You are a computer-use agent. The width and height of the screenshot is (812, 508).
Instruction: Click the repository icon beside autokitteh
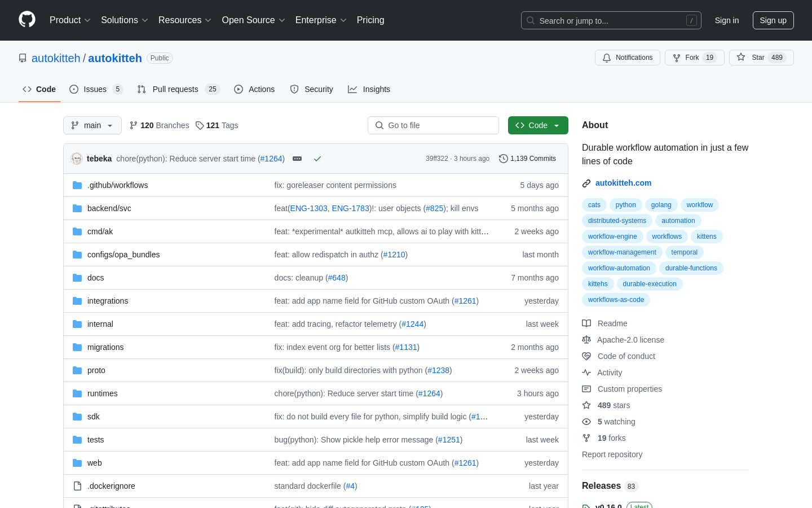(x=23, y=58)
